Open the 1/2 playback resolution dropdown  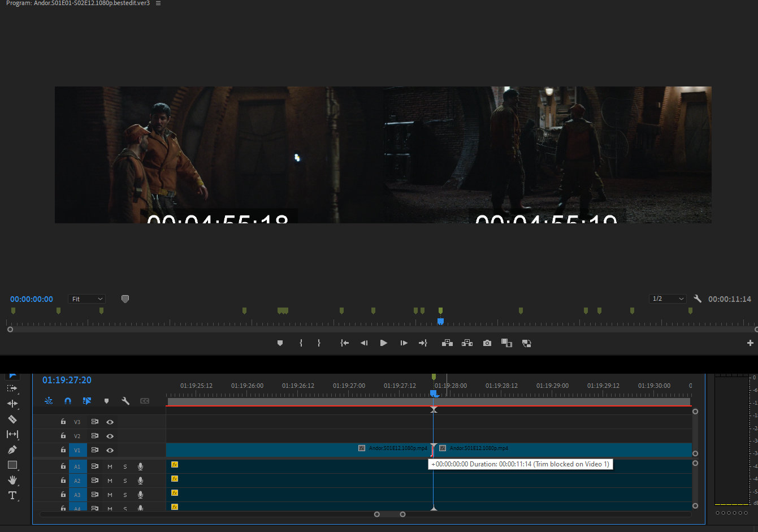[668, 299]
